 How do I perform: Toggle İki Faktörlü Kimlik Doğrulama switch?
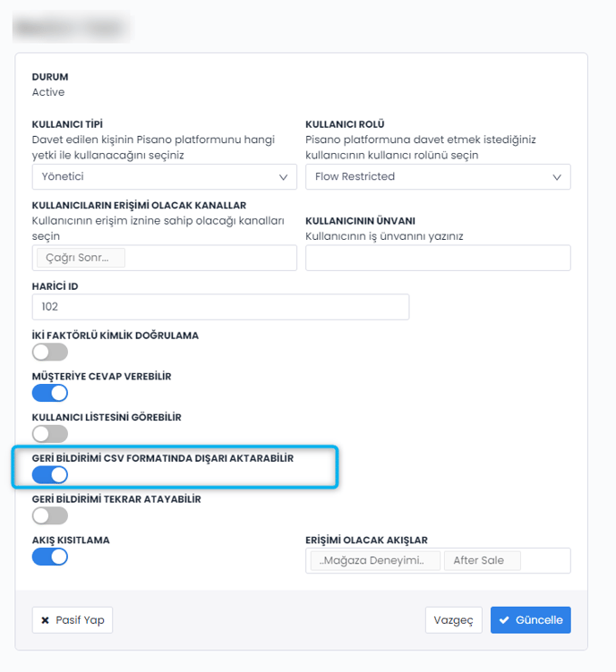[50, 352]
